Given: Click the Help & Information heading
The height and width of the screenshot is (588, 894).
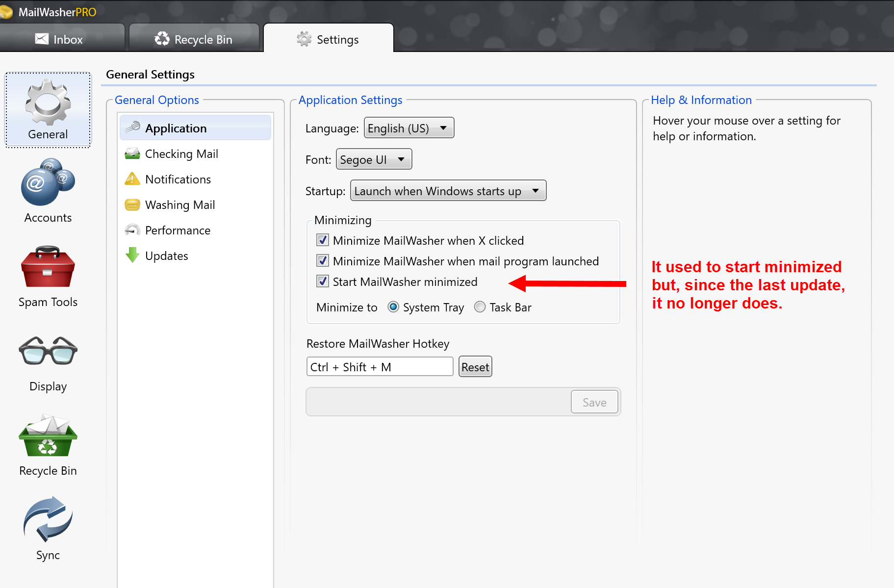Looking at the screenshot, I should click(701, 100).
